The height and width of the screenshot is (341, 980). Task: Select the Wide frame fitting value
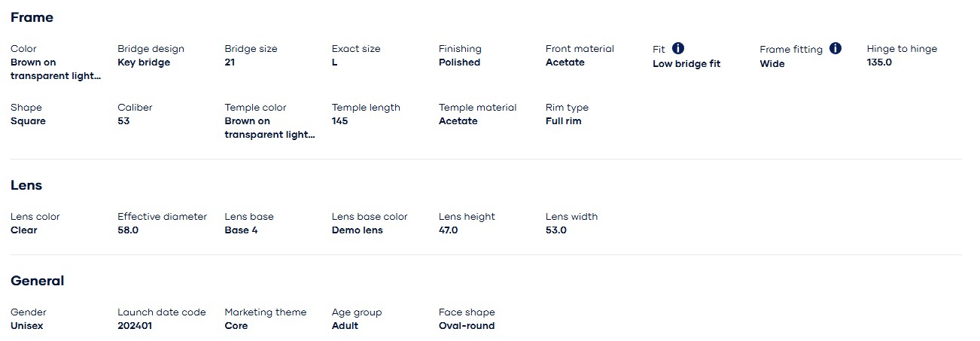pos(772,64)
